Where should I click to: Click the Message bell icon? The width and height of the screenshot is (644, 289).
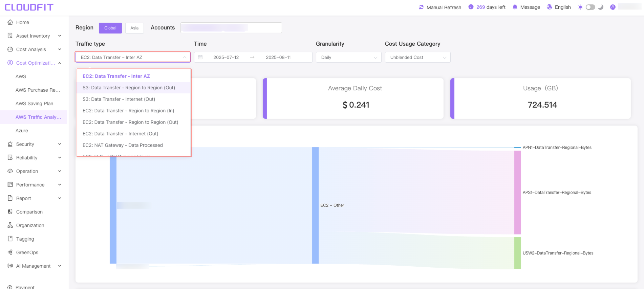coord(515,7)
